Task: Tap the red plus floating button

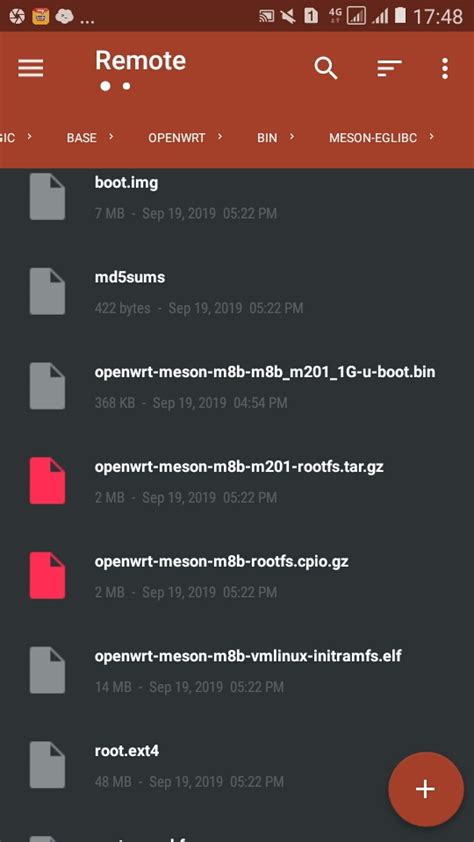Action: click(x=426, y=789)
